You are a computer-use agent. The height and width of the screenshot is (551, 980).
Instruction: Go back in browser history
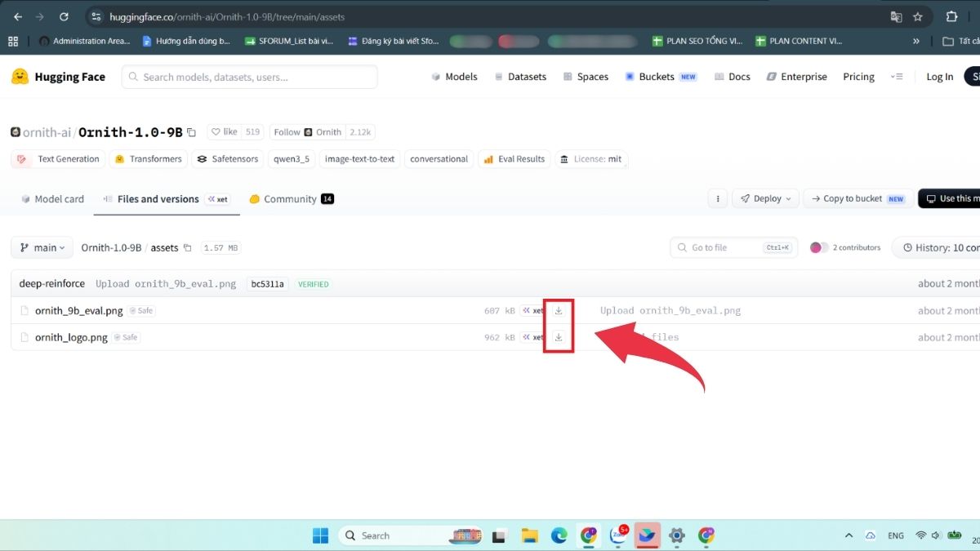17,16
